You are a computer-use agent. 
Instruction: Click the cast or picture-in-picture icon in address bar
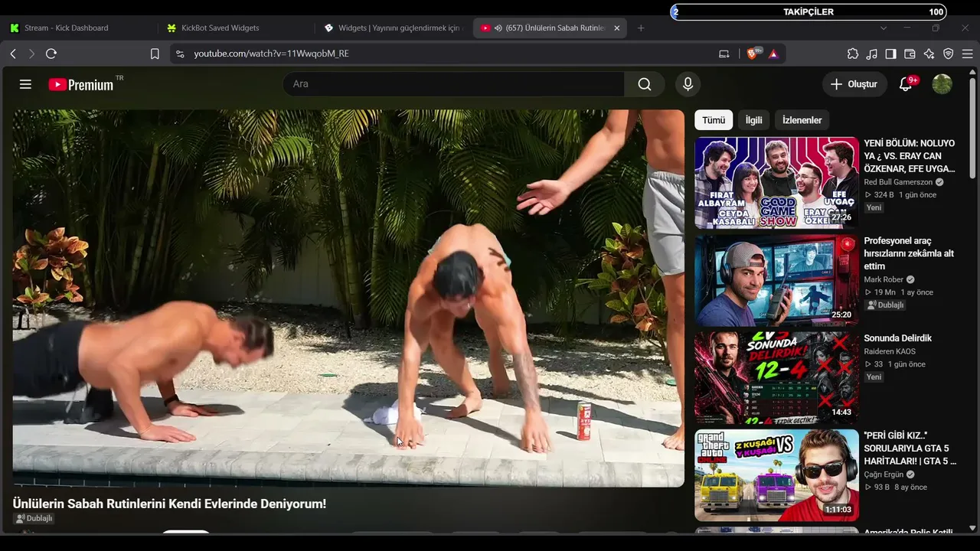(x=724, y=54)
